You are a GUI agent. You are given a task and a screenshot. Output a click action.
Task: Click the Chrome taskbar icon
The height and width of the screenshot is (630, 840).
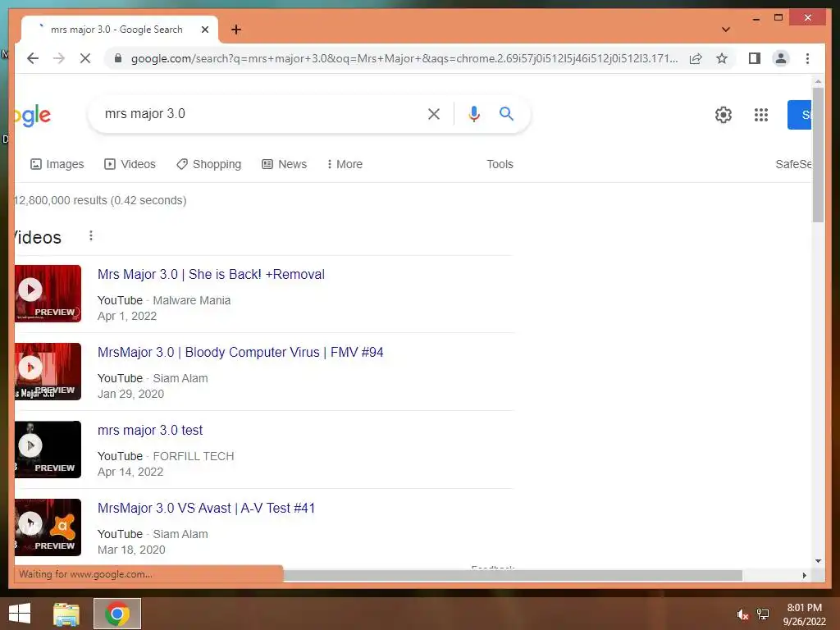[117, 614]
